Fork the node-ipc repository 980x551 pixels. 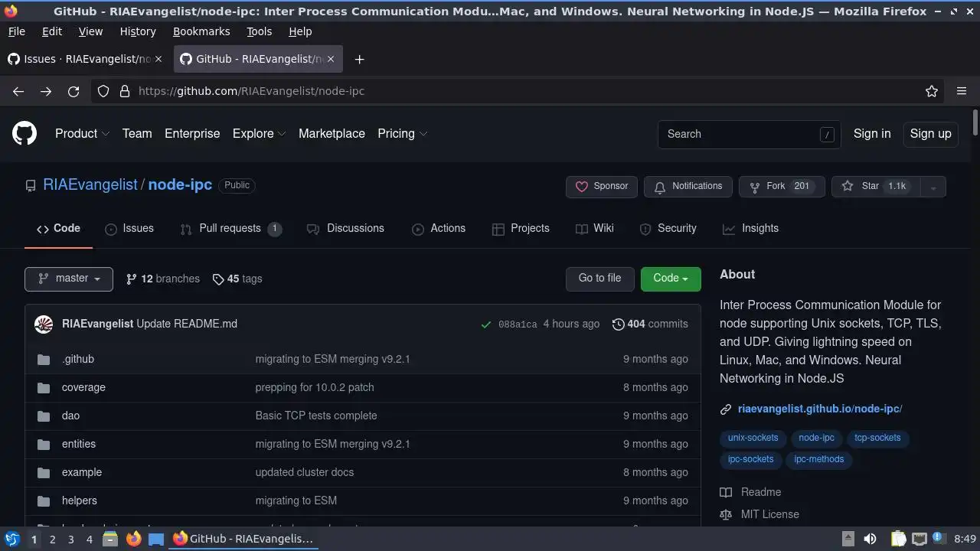[x=782, y=187]
